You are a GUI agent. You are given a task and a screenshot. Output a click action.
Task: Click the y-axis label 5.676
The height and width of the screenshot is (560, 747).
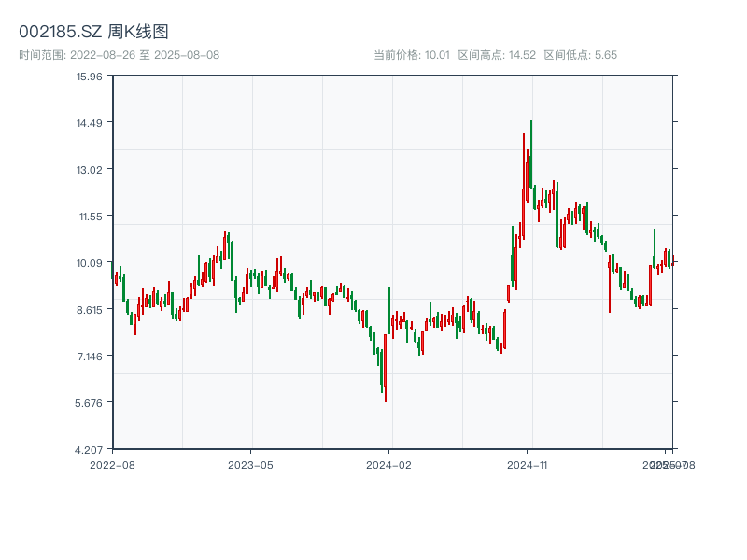point(89,403)
